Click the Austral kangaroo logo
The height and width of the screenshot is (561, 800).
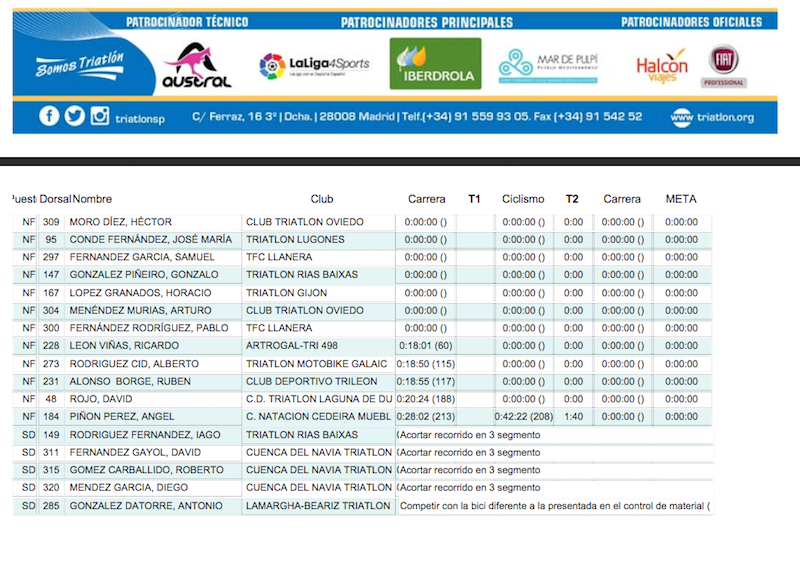point(197,65)
